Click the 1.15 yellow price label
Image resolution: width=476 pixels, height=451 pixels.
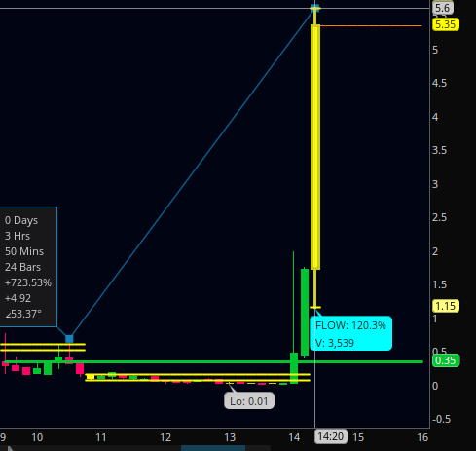coord(446,306)
